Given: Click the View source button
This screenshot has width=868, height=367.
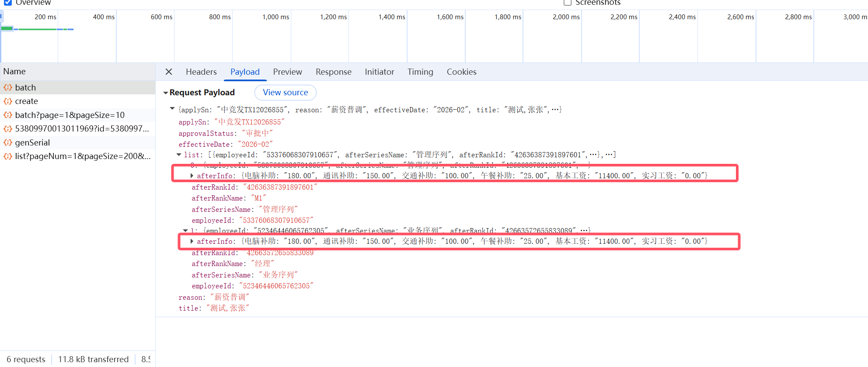Looking at the screenshot, I should [x=285, y=93].
